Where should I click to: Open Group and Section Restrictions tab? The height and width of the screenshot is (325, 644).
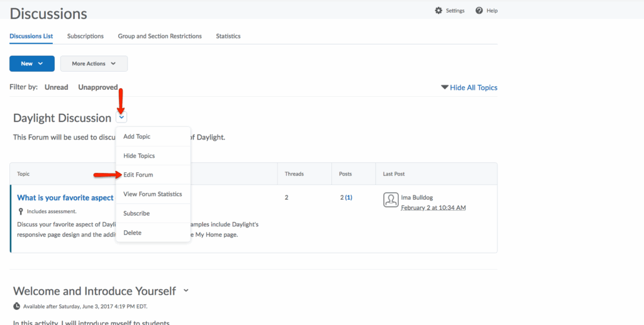click(x=160, y=36)
